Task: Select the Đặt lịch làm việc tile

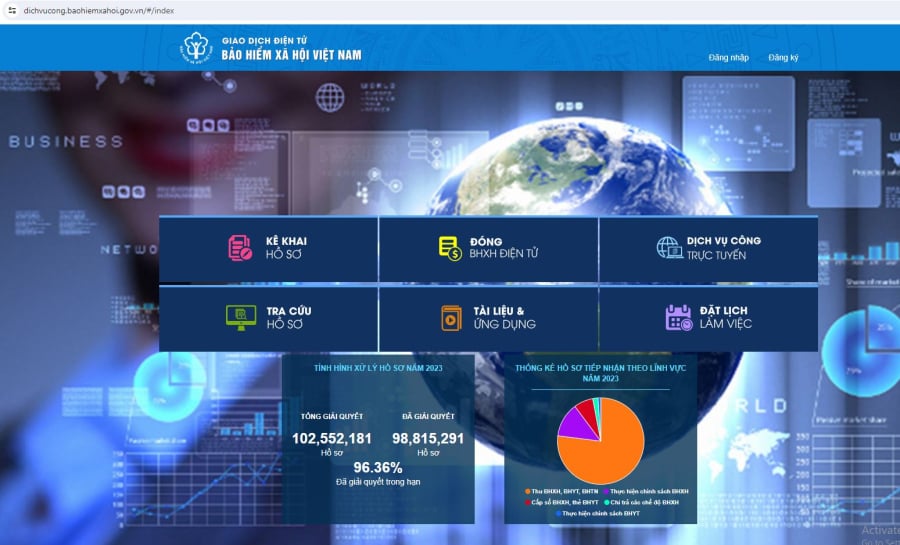Action: pos(708,318)
